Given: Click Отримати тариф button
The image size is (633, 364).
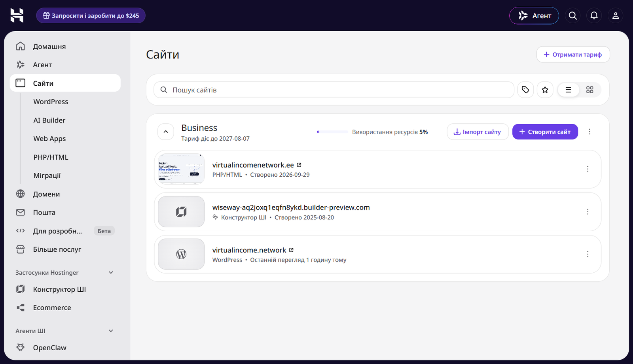Looking at the screenshot, I should click(x=573, y=55).
